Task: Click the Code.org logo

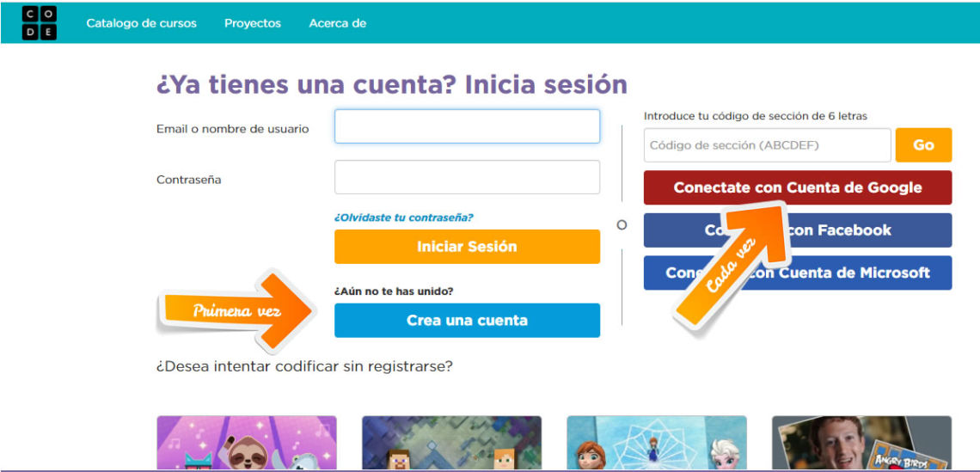Action: pos(39,23)
